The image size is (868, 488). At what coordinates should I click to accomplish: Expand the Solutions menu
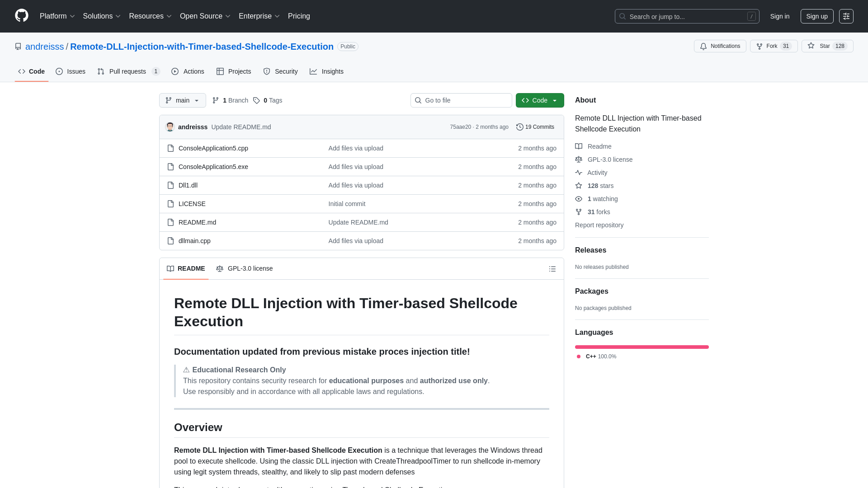coord(102,16)
